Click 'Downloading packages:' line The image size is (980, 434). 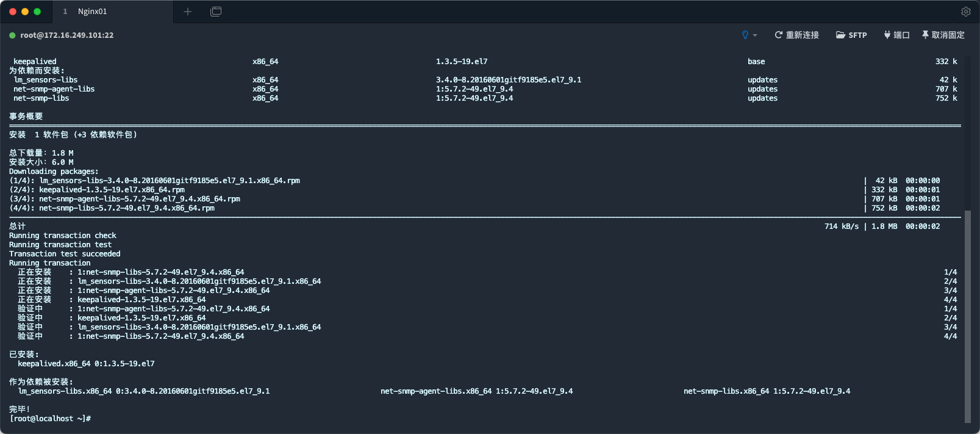coord(54,172)
